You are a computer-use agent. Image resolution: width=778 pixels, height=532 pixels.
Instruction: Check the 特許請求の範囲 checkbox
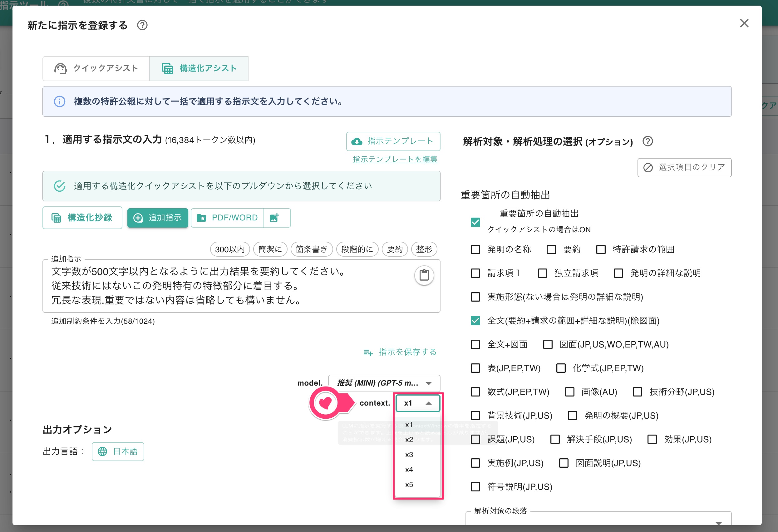click(601, 249)
